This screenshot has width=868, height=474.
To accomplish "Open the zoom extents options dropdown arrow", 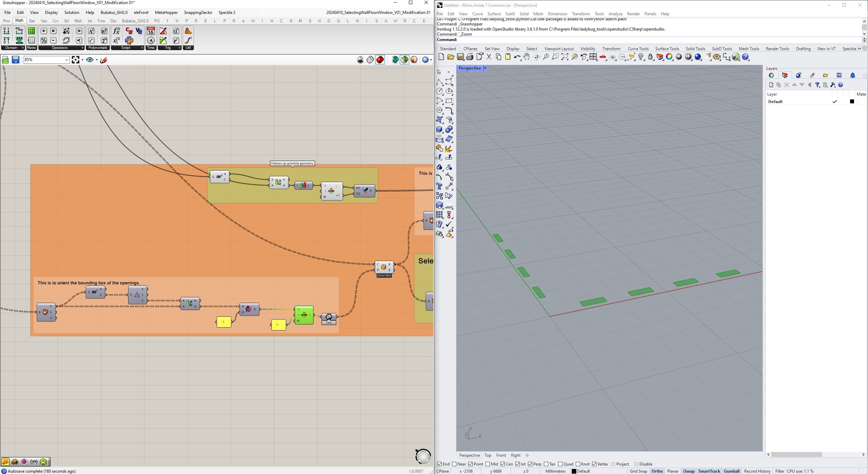I will [x=82, y=60].
